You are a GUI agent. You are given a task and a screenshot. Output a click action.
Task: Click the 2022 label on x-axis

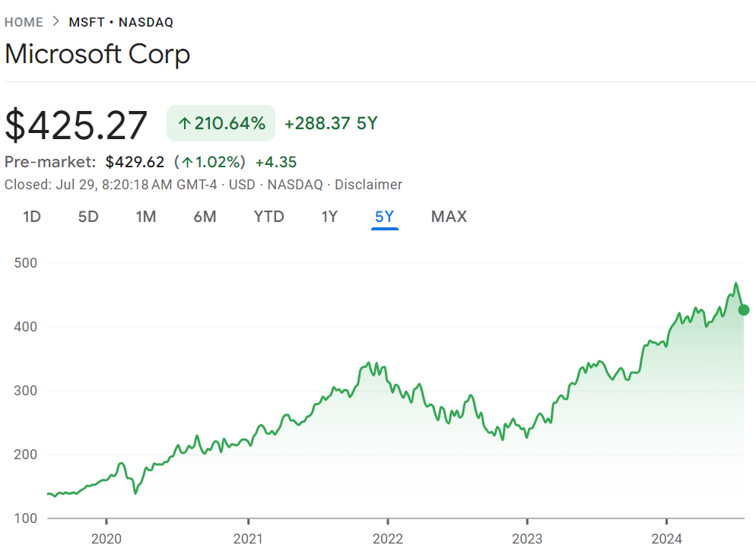(x=387, y=539)
